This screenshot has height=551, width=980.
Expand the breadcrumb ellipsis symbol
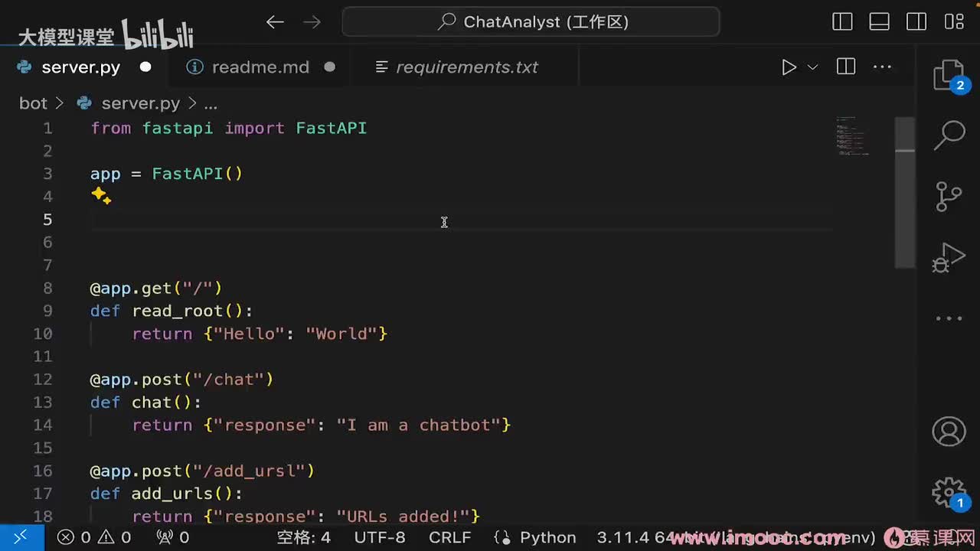click(x=211, y=103)
